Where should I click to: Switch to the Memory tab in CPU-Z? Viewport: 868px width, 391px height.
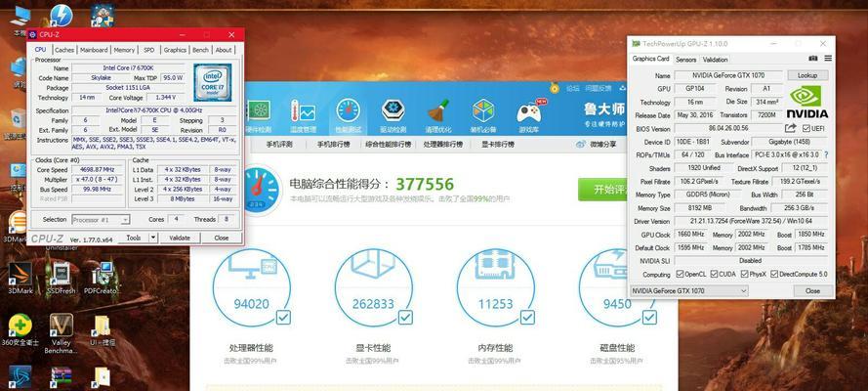tap(124, 50)
